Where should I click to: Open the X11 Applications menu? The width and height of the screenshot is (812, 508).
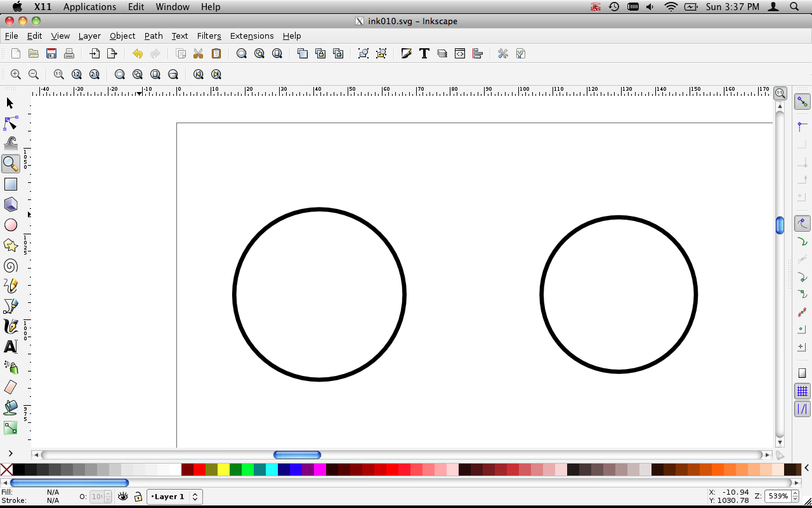[89, 7]
